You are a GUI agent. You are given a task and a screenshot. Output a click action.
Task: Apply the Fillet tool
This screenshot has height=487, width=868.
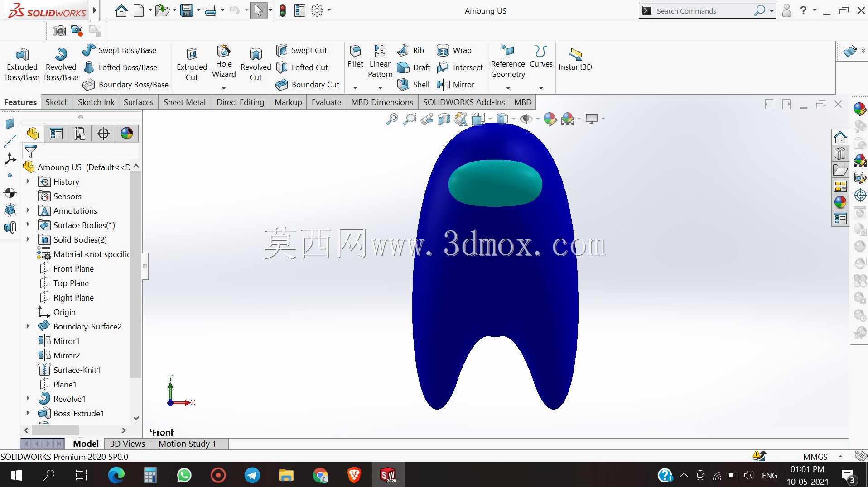pos(355,57)
